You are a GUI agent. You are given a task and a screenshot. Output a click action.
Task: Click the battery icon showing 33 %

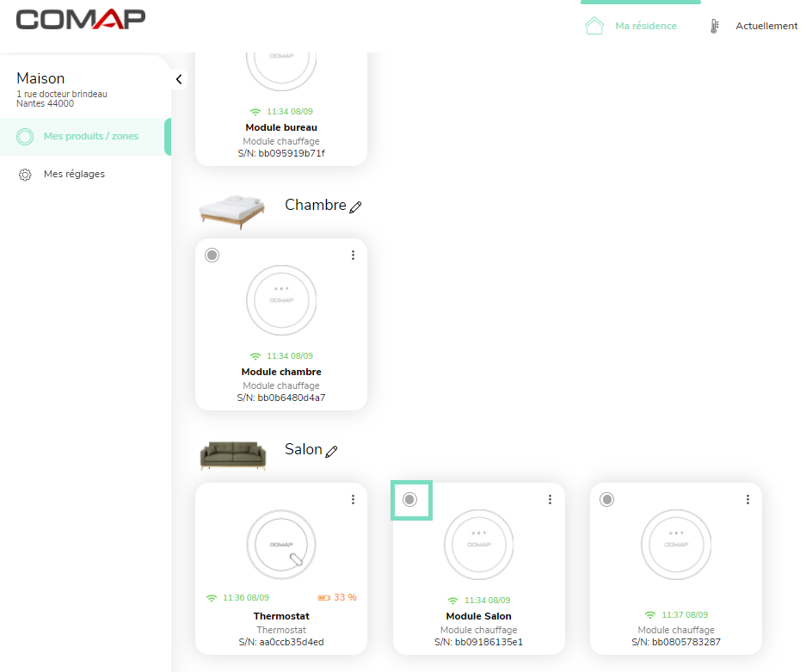coord(323,598)
